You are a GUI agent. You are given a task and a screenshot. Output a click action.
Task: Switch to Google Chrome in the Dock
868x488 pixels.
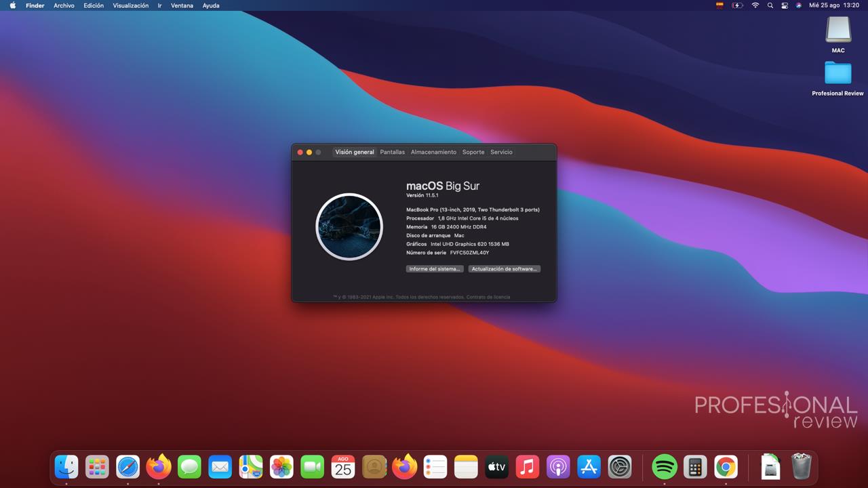[x=726, y=466]
